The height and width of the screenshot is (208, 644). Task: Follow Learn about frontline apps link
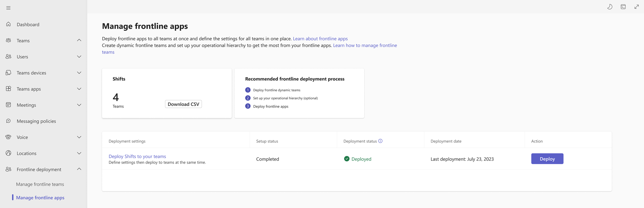coord(320,39)
